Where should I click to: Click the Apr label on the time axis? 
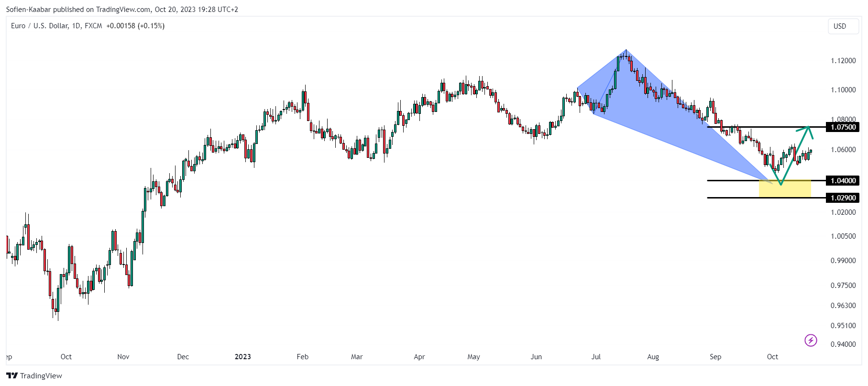click(x=419, y=357)
